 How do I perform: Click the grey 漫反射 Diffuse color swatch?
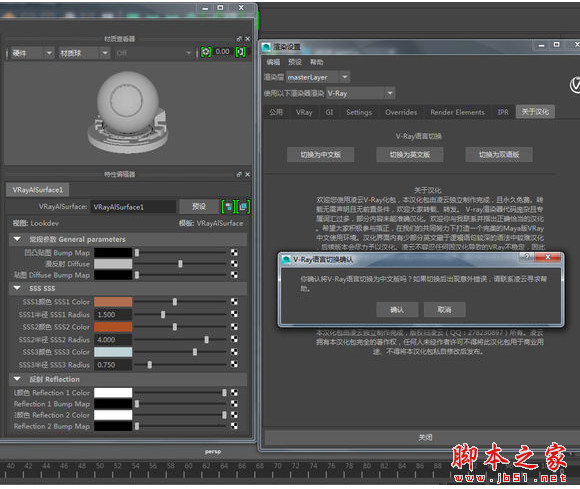pyautogui.click(x=113, y=264)
